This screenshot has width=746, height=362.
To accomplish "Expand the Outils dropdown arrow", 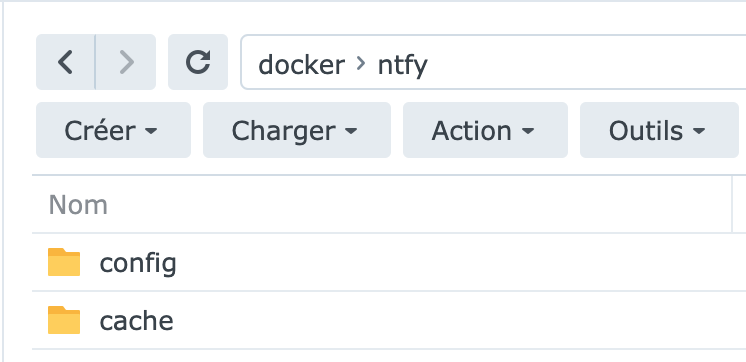I will pos(699,130).
